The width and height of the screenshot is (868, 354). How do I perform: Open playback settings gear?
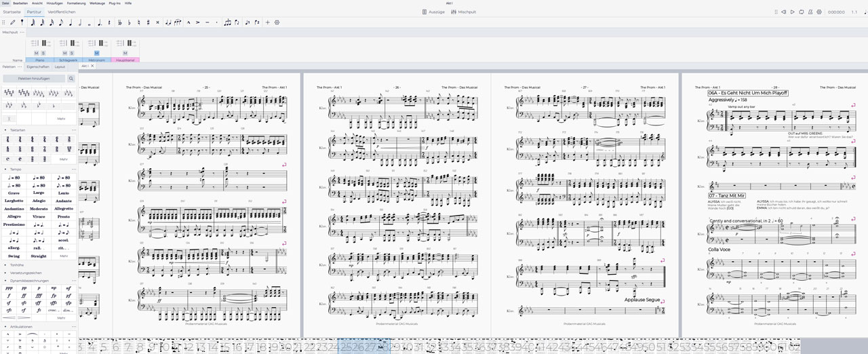click(x=818, y=12)
